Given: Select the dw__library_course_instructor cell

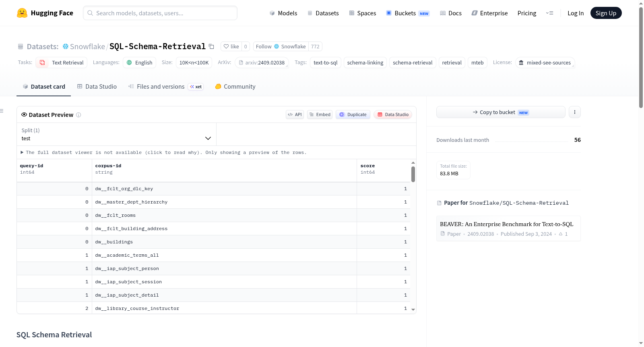Looking at the screenshot, I should tap(224, 308).
